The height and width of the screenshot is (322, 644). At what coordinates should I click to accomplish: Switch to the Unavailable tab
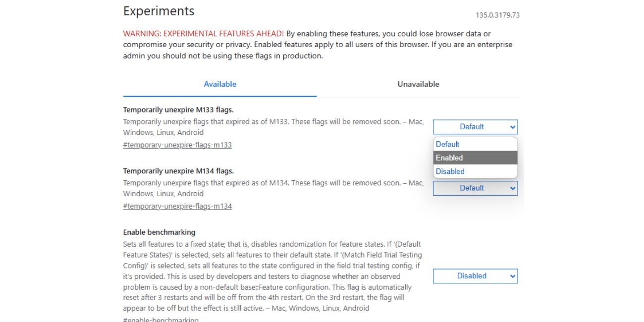(x=418, y=84)
